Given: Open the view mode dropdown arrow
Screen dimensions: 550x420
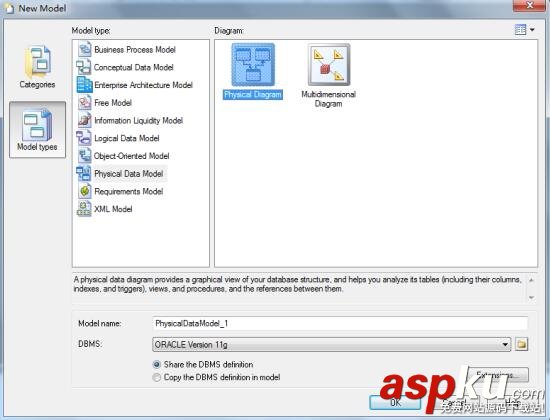Looking at the screenshot, I should (532, 30).
